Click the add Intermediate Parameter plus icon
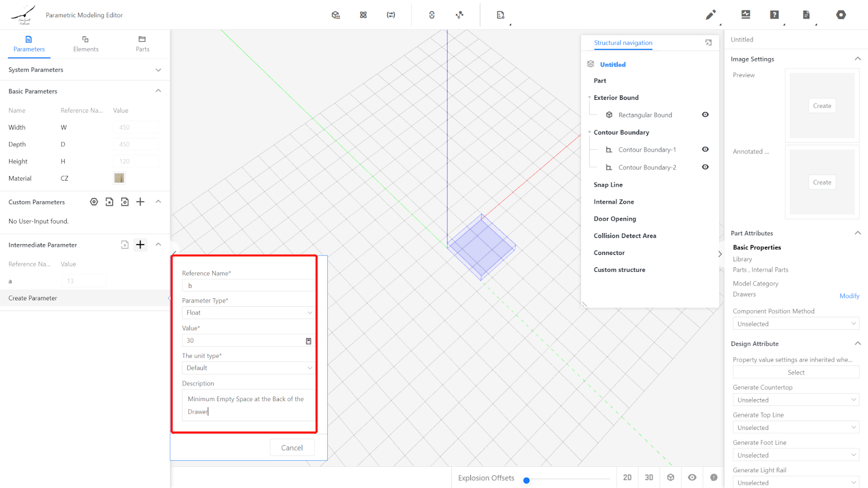 140,245
